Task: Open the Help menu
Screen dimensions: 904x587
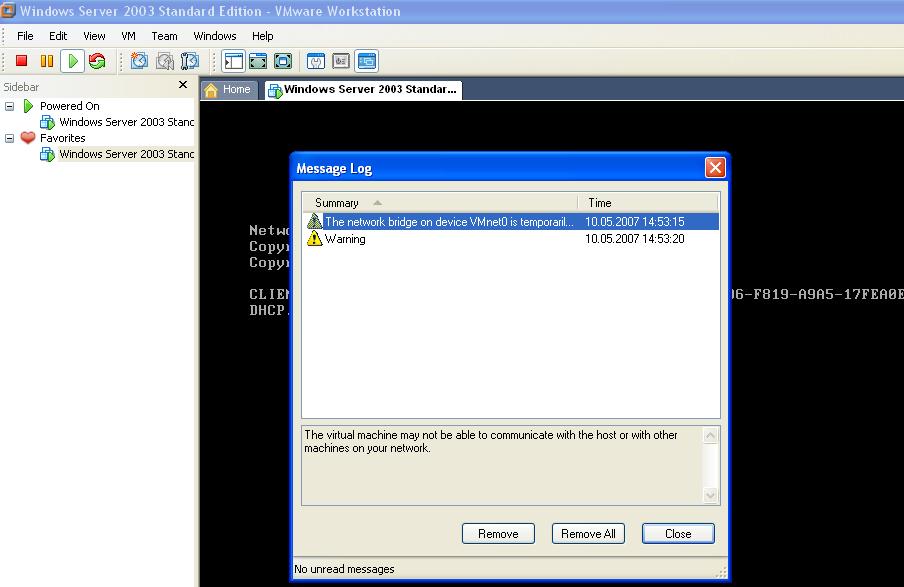Action: point(262,36)
